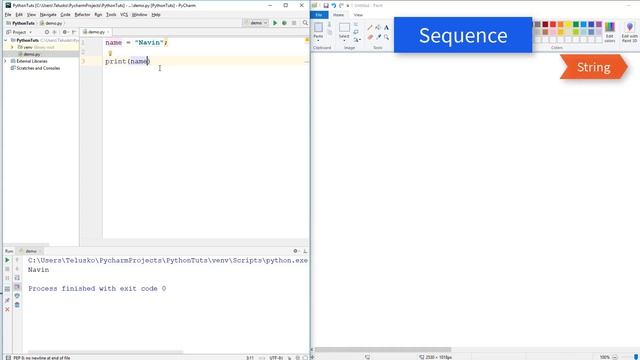
Task: Pin the Run tab with the pin icon
Action: (7, 300)
